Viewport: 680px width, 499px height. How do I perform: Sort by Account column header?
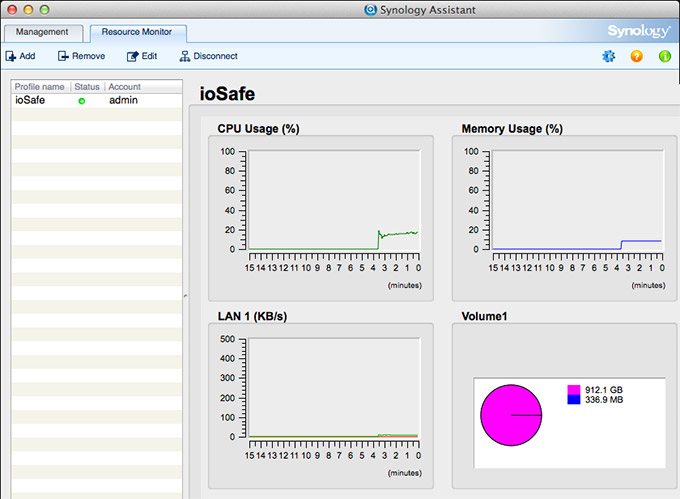coord(124,87)
